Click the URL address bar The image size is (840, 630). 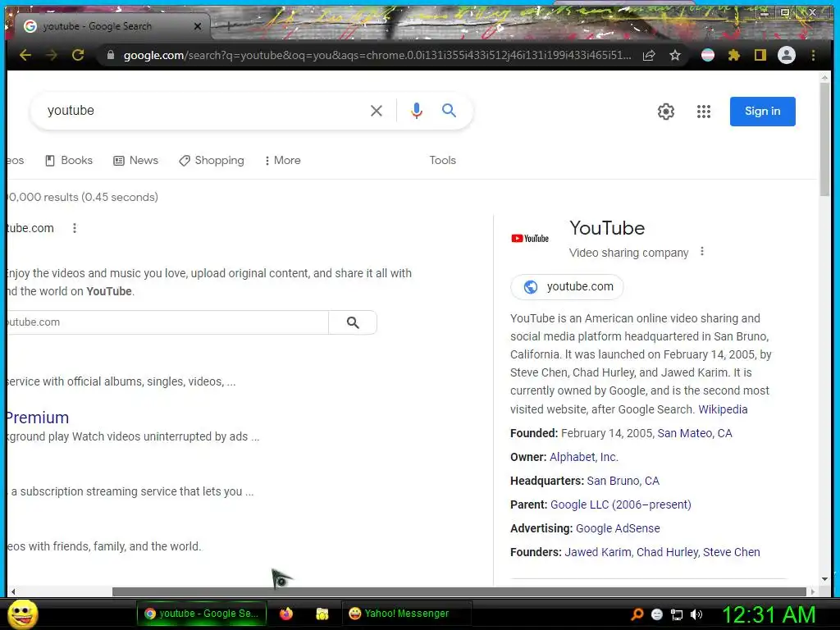click(377, 55)
